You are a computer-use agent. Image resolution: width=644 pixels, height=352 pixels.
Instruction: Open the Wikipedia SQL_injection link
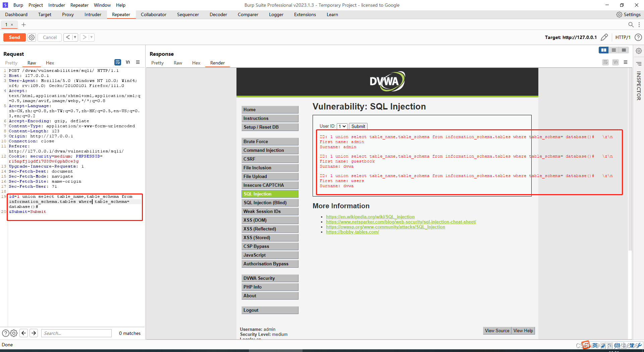tap(370, 217)
